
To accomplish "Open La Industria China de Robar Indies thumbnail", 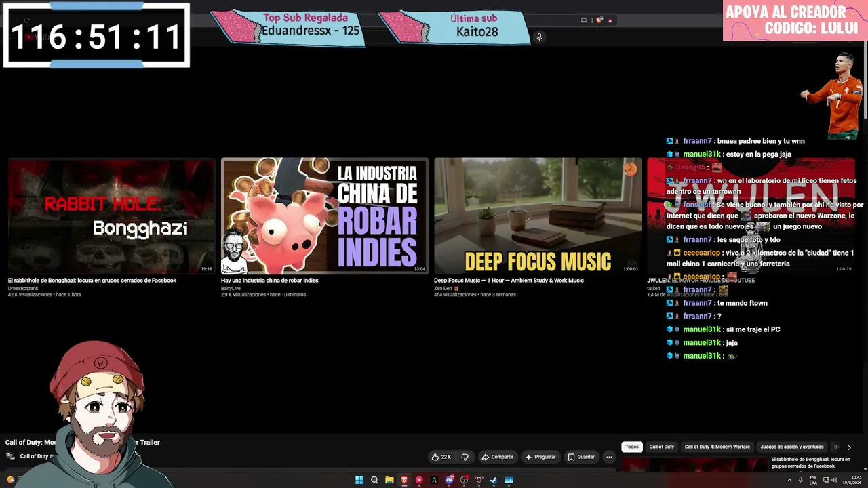I will pos(325,216).
